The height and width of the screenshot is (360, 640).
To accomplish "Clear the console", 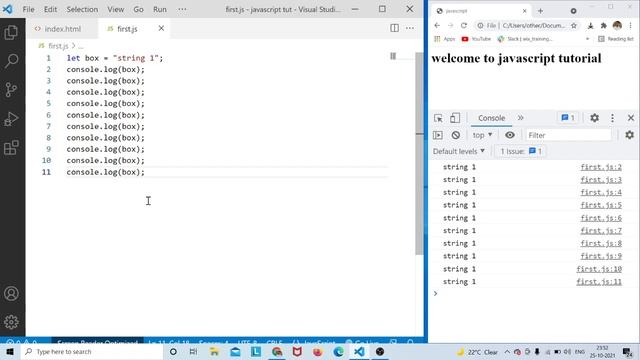I will (x=456, y=135).
